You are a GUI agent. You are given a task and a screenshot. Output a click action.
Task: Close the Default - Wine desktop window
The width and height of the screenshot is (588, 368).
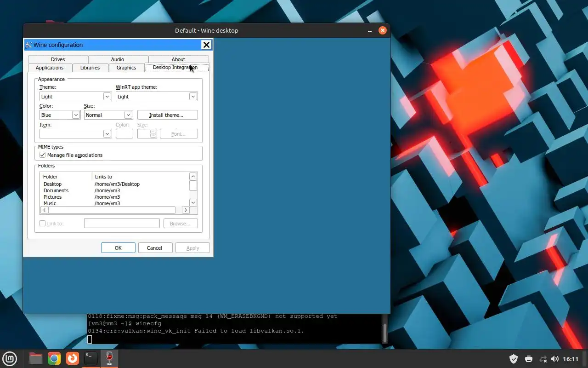coord(382,30)
